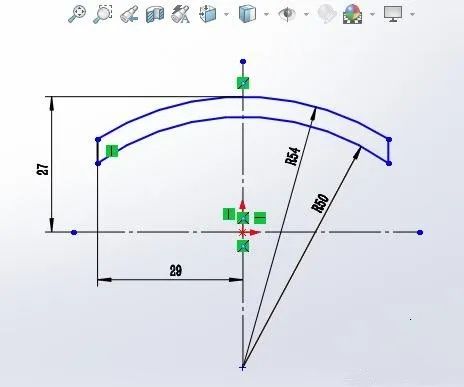Select the short left vertical line of profile
464x387 pixels.
pyautogui.click(x=97, y=151)
